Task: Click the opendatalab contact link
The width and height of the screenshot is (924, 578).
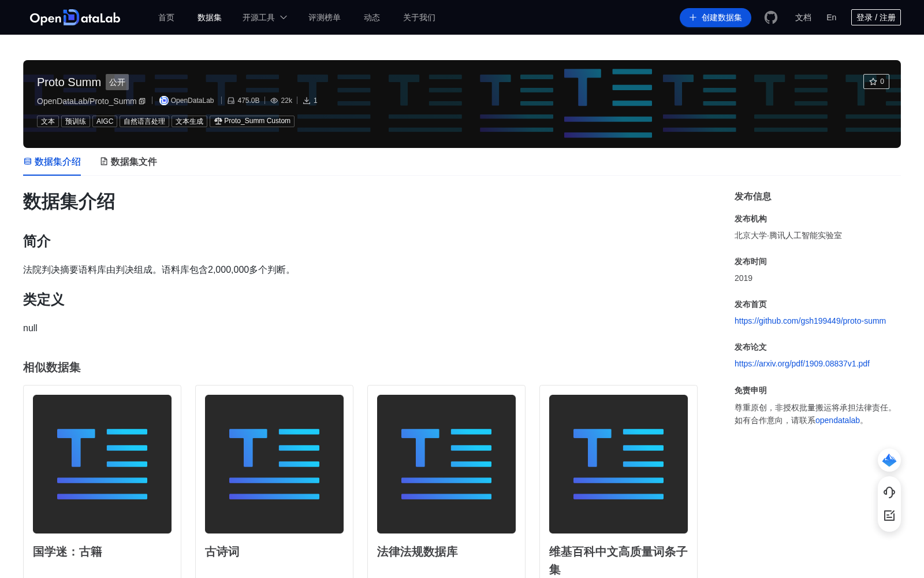Action: point(837,420)
